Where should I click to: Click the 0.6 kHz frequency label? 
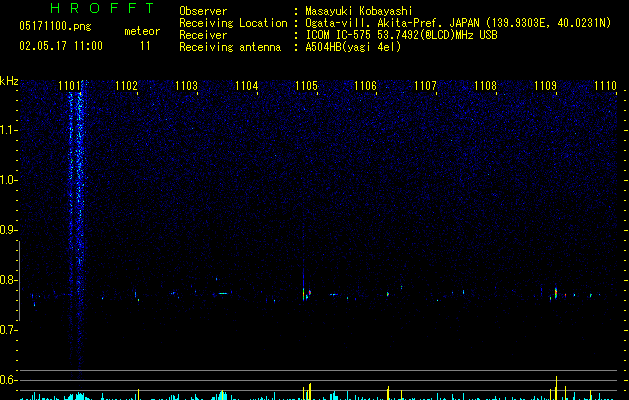point(8,380)
